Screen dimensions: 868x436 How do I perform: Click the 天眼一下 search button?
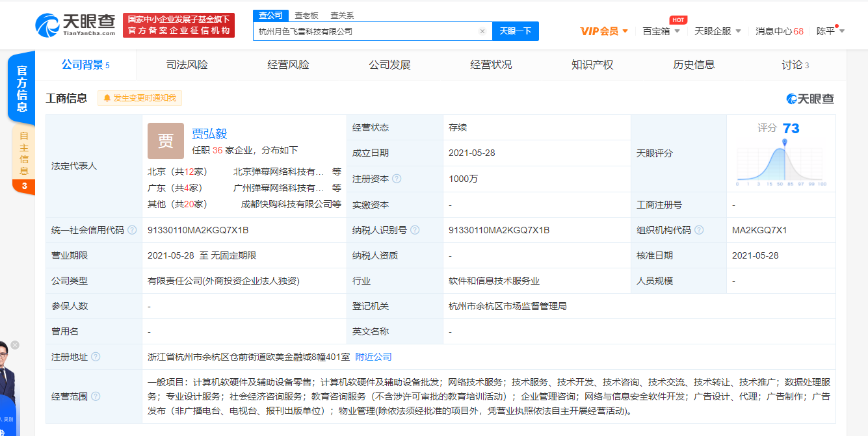pos(515,31)
